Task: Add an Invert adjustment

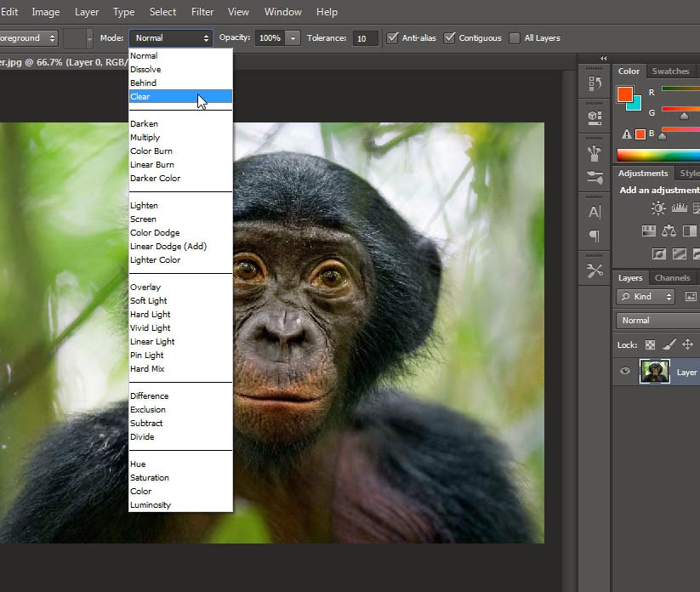Action: (659, 254)
